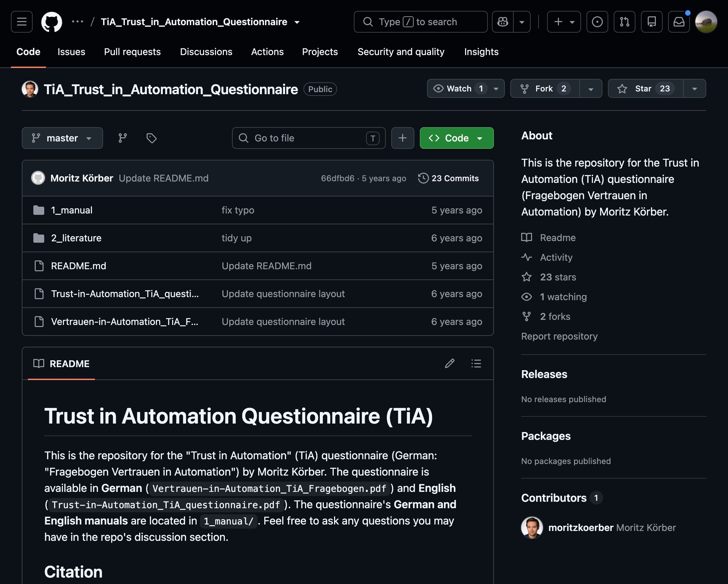Click the search box in header
The width and height of the screenshot is (728, 584).
(x=420, y=22)
